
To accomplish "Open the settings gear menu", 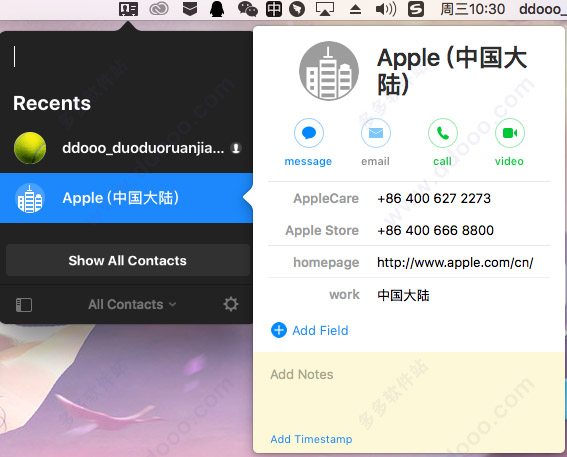I will 231,304.
